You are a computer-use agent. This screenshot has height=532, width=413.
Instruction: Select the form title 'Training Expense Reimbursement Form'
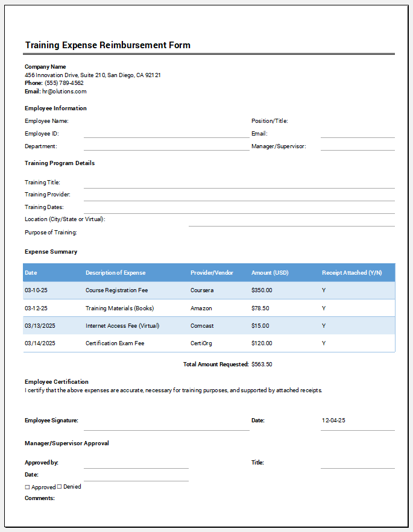tap(108, 45)
